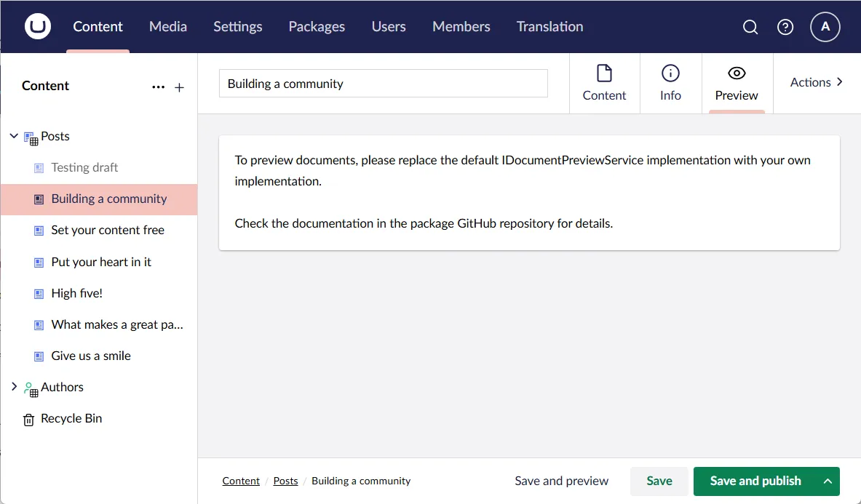This screenshot has height=504, width=861.
Task: Select the 'Testing draft' post
Action: tap(84, 167)
